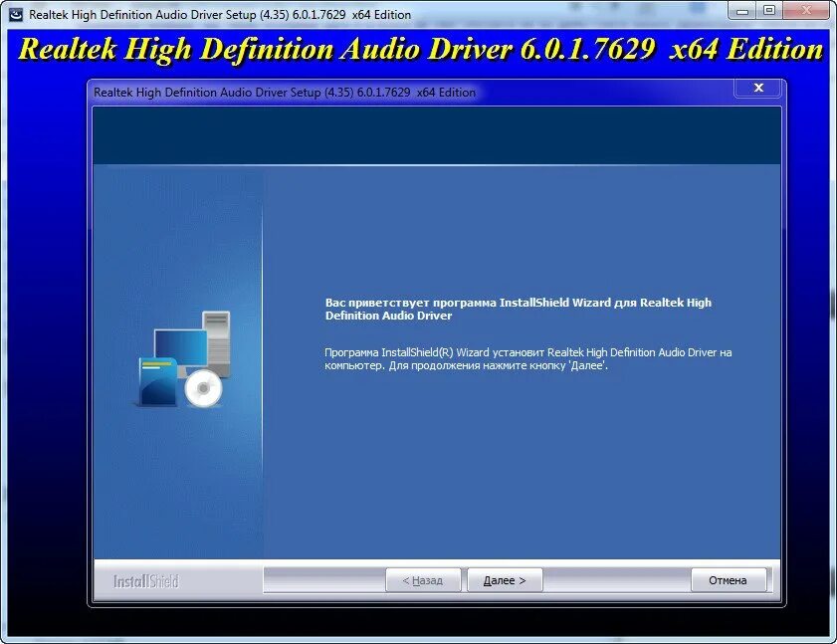Cancel setup with the Отмена button
This screenshot has width=837, height=644.
pyautogui.click(x=729, y=580)
